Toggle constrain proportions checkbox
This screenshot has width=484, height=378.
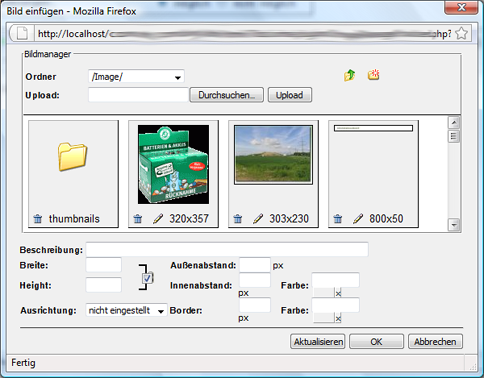tap(147, 278)
